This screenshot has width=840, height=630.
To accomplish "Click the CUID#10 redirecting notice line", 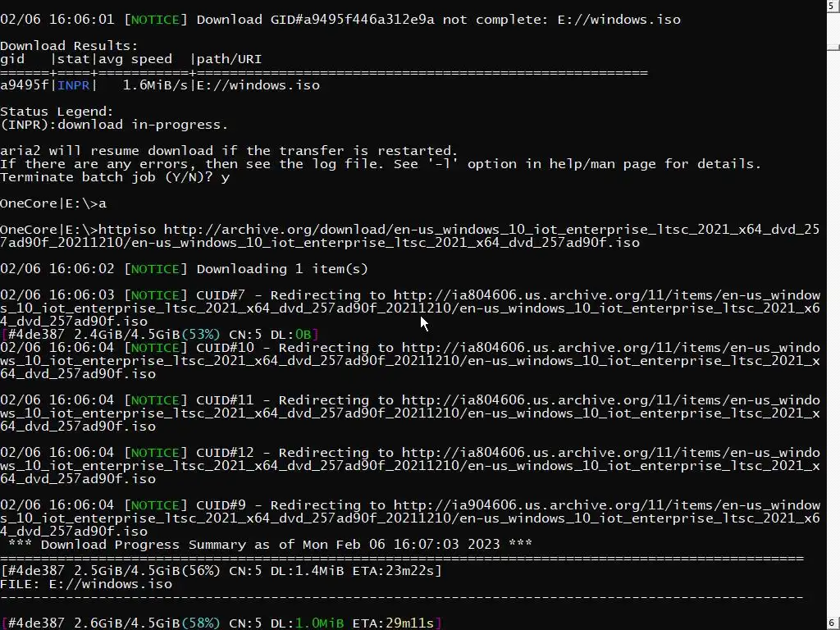I will pyautogui.click(x=410, y=361).
